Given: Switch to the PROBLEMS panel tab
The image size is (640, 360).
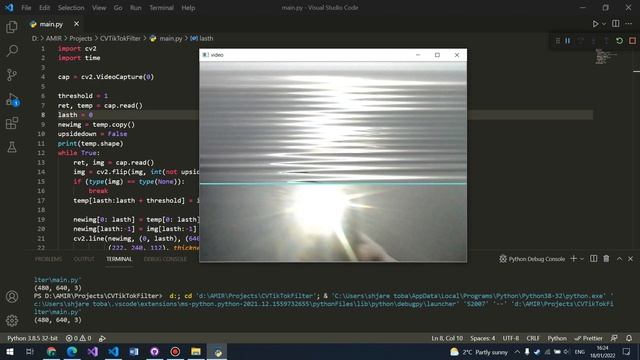Looking at the screenshot, I should click(48, 259).
